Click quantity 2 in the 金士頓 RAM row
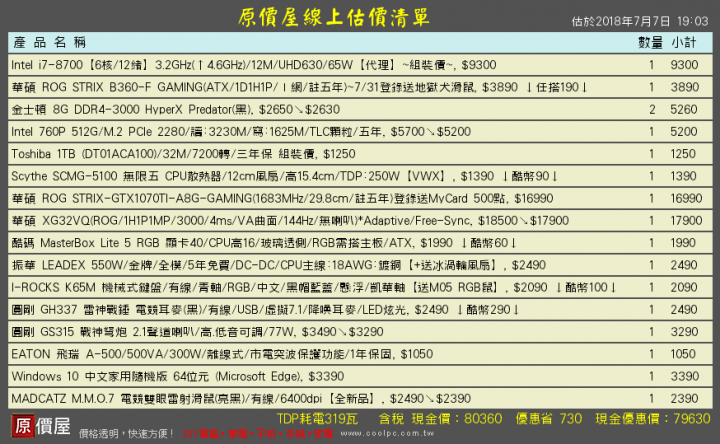 [652, 109]
